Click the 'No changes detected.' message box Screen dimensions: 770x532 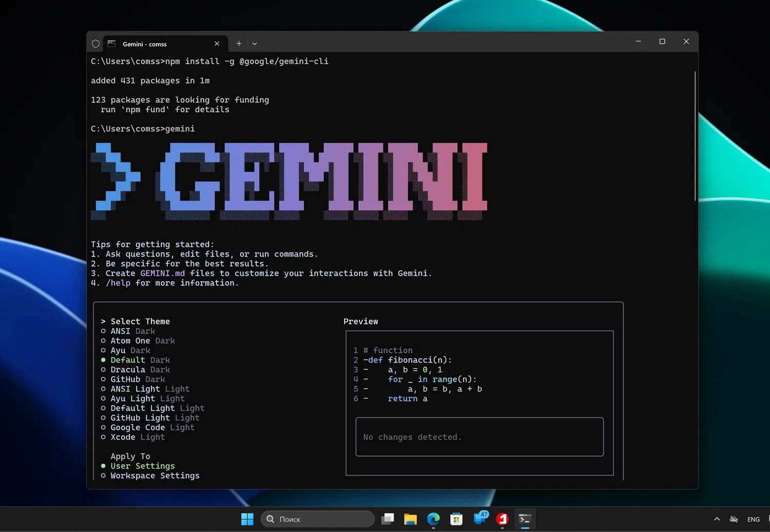479,437
